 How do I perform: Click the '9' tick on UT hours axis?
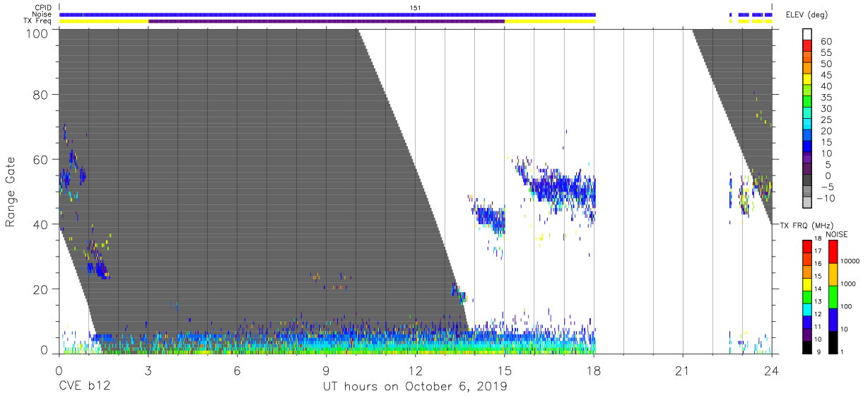pos(326,370)
